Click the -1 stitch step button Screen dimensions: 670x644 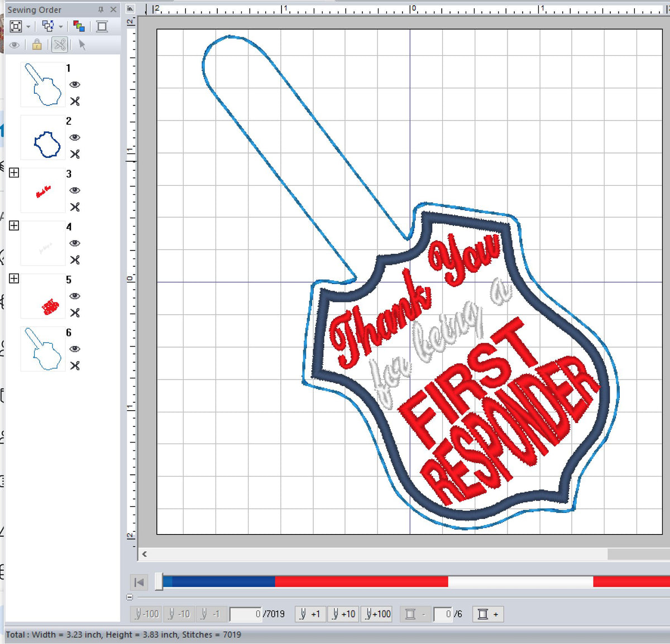213,614
